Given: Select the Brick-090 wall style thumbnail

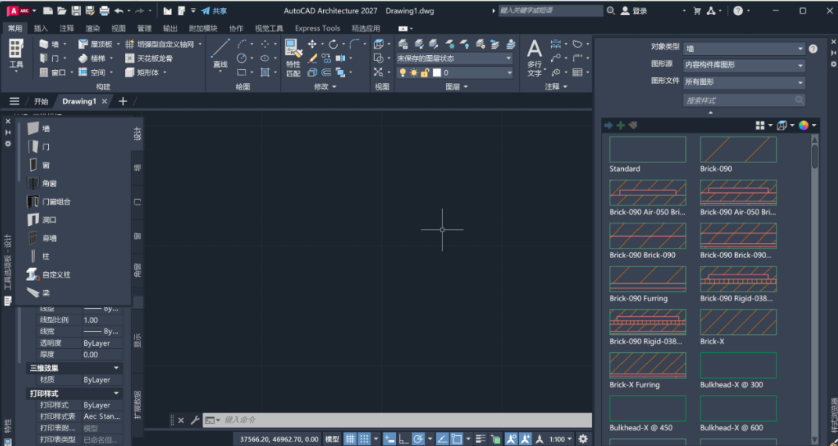Looking at the screenshot, I should pos(737,151).
